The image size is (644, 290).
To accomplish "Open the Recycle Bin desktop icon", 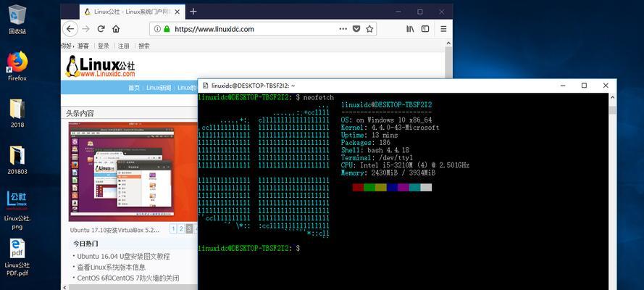I will tap(17, 19).
